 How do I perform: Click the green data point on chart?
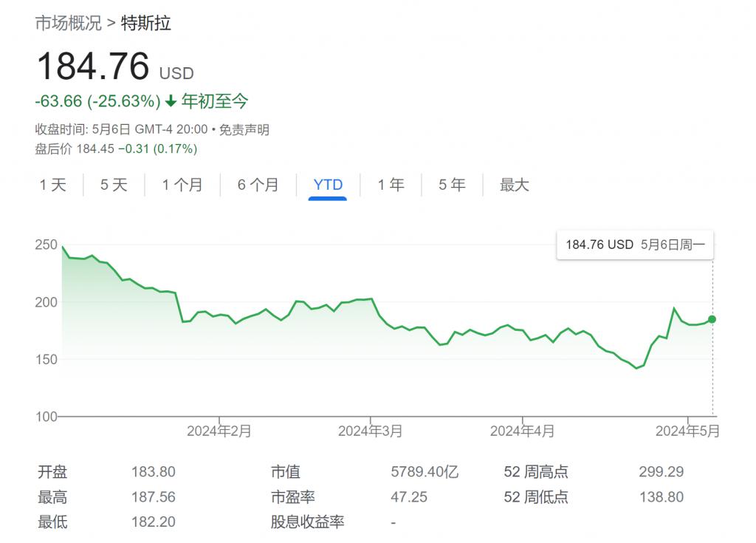[712, 319]
